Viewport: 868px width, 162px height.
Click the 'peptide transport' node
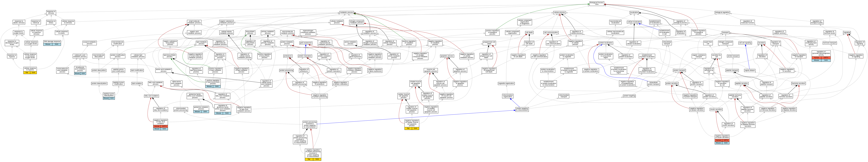(732, 70)
